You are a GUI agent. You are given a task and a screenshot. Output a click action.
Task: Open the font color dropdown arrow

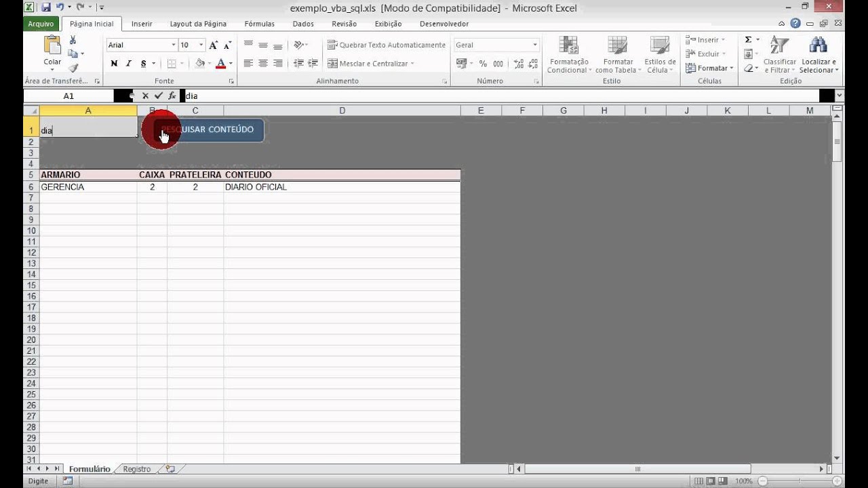click(231, 64)
